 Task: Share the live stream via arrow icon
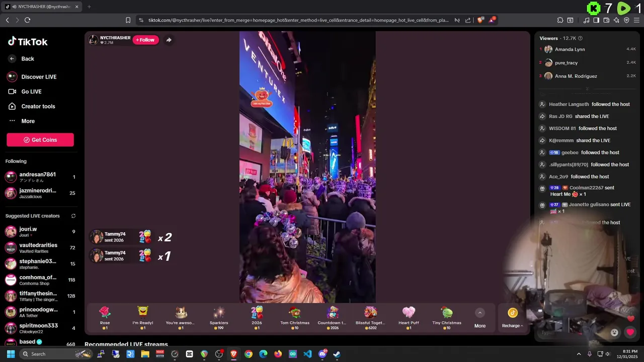169,40
